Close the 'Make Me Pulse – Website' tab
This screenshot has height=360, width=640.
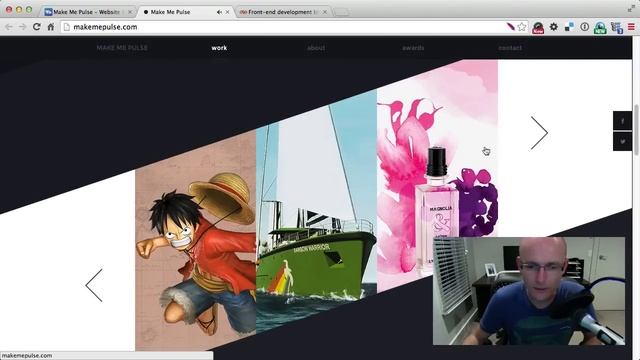(130, 12)
